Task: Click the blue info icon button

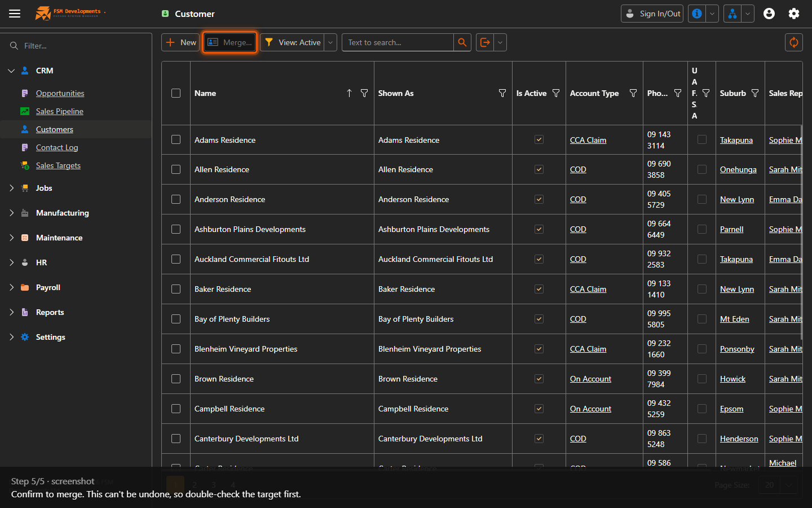Action: coord(697,14)
